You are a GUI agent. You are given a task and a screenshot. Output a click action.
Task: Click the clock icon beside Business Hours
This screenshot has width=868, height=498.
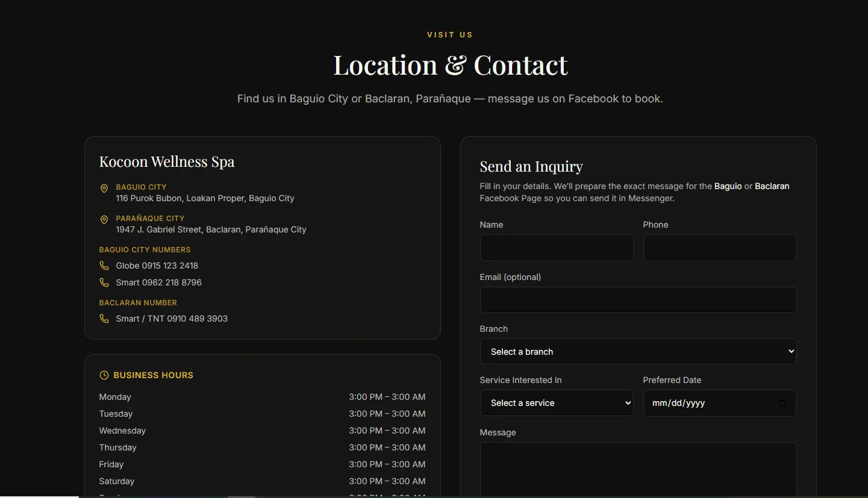[x=104, y=375]
